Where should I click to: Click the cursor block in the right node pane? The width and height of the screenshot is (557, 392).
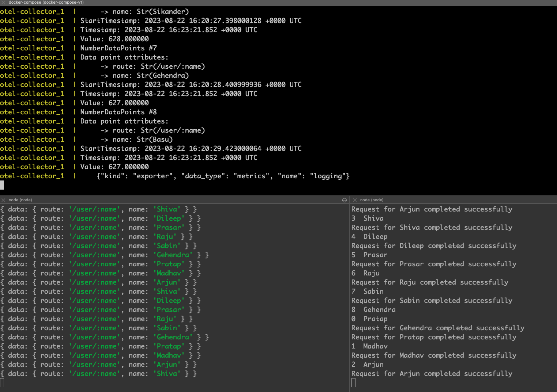353,382
